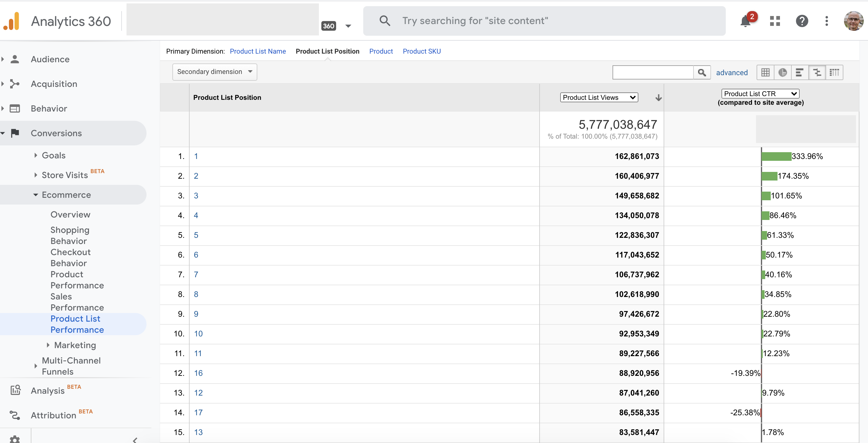Click product list position 5 link
This screenshot has width=868, height=443.
(196, 235)
